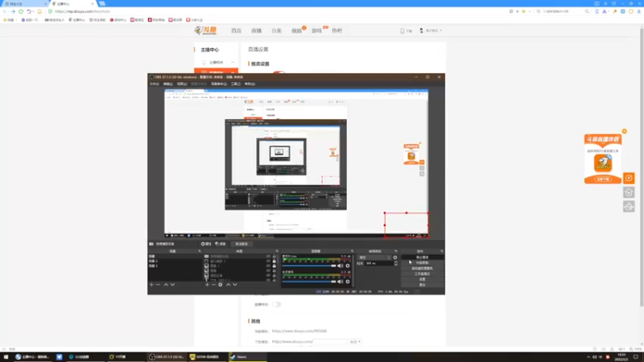Move the source up in the Sources panel
Viewport: 644px width, 362px height.
coord(229,285)
